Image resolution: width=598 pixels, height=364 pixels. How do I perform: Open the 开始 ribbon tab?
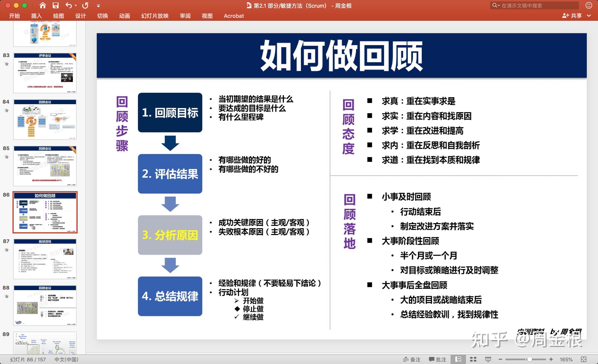point(14,16)
